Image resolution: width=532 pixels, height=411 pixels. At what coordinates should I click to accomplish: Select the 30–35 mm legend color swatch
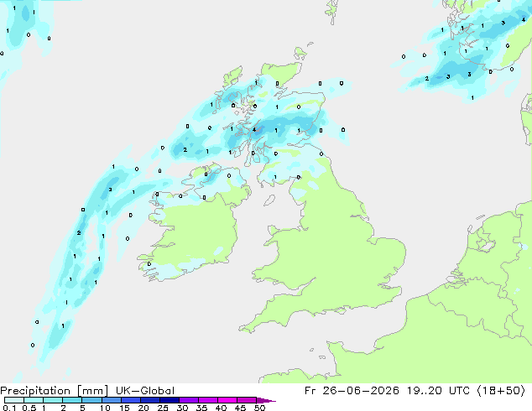coord(189,400)
